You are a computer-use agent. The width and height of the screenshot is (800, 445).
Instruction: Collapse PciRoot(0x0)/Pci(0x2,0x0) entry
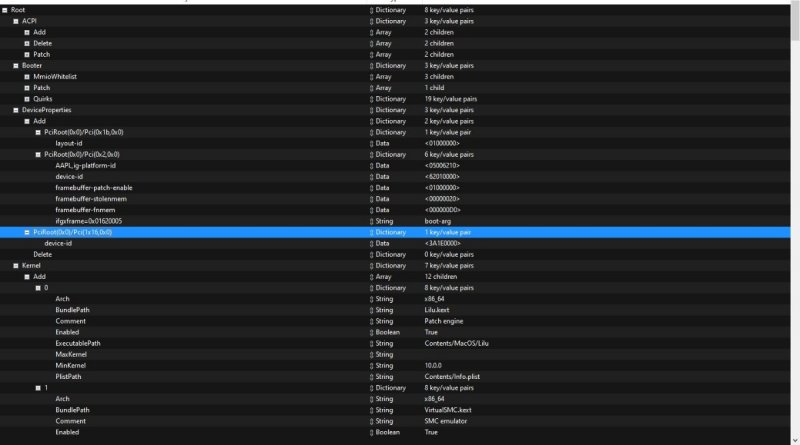38,155
